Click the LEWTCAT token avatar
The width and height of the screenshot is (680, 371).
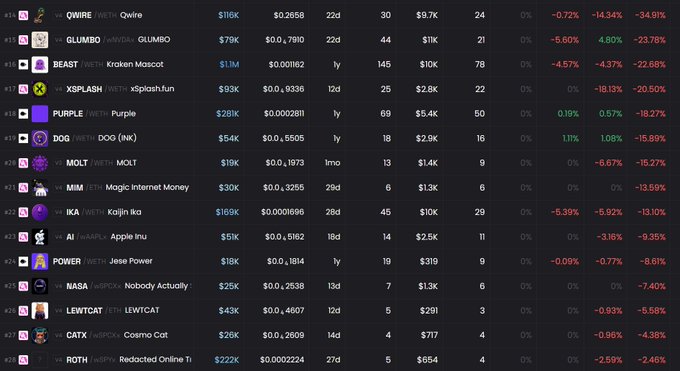[40, 311]
